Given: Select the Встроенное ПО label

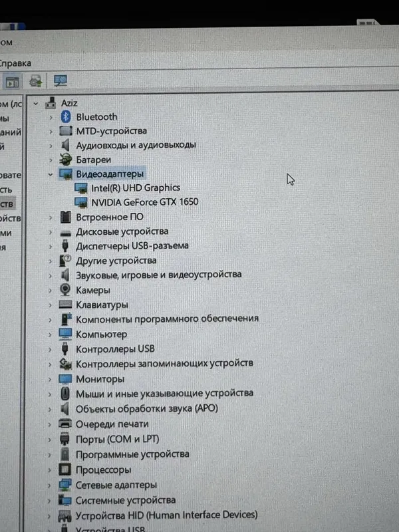Looking at the screenshot, I should [x=110, y=217].
